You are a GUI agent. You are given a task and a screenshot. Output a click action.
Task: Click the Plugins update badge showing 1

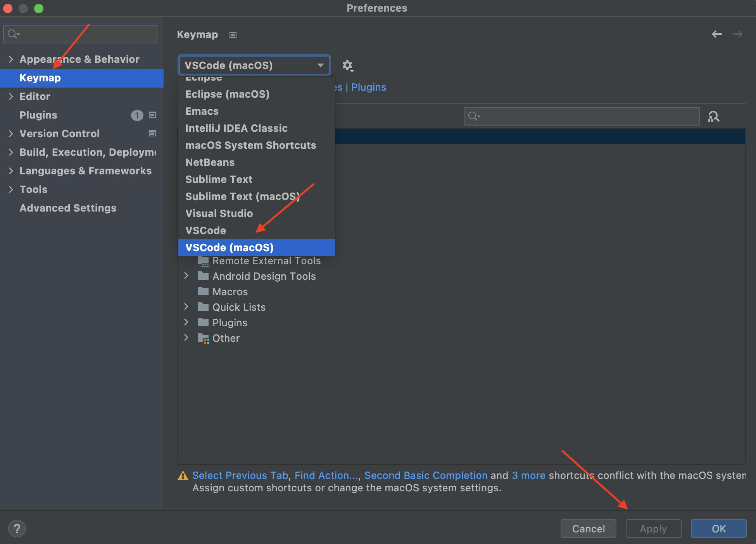tap(137, 115)
